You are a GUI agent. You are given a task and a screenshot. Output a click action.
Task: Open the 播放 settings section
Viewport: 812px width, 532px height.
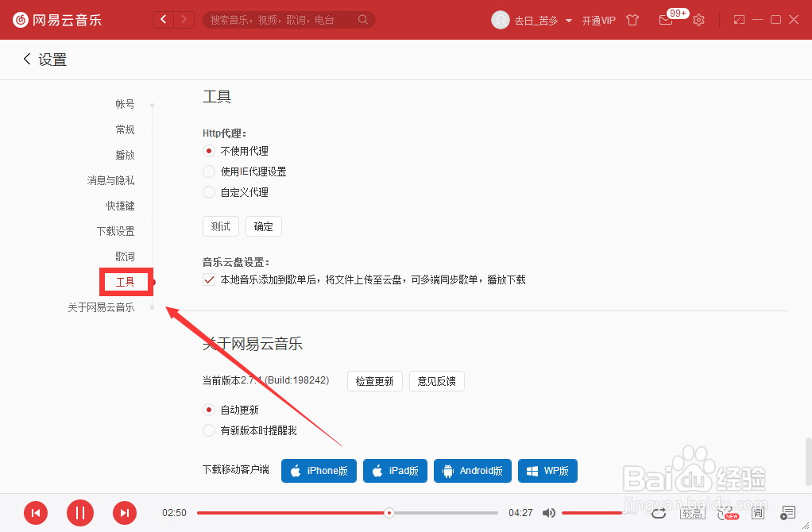(x=125, y=155)
